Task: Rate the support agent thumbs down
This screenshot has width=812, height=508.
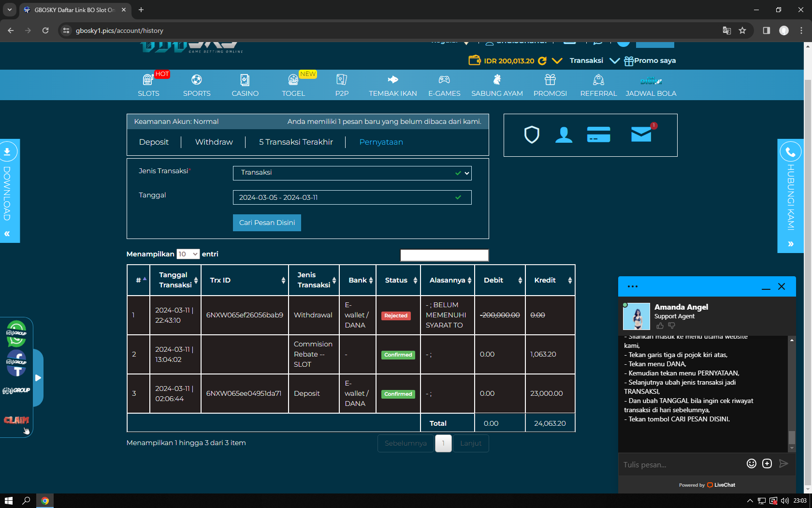Action: [671, 326]
